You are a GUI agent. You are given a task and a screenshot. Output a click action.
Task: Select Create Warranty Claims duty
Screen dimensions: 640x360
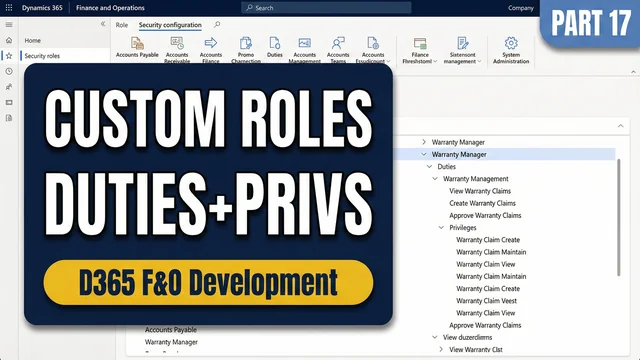[482, 203]
